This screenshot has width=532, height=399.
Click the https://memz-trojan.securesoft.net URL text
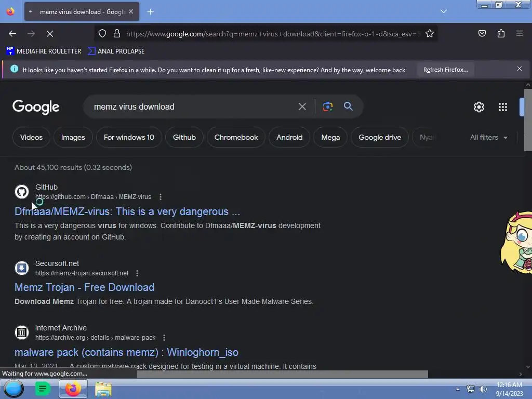pos(82,273)
